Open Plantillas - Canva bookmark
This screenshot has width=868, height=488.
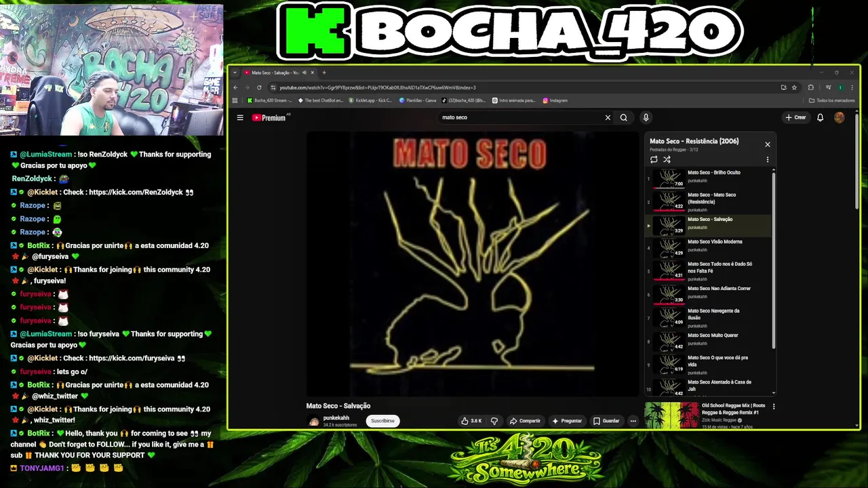[418, 100]
